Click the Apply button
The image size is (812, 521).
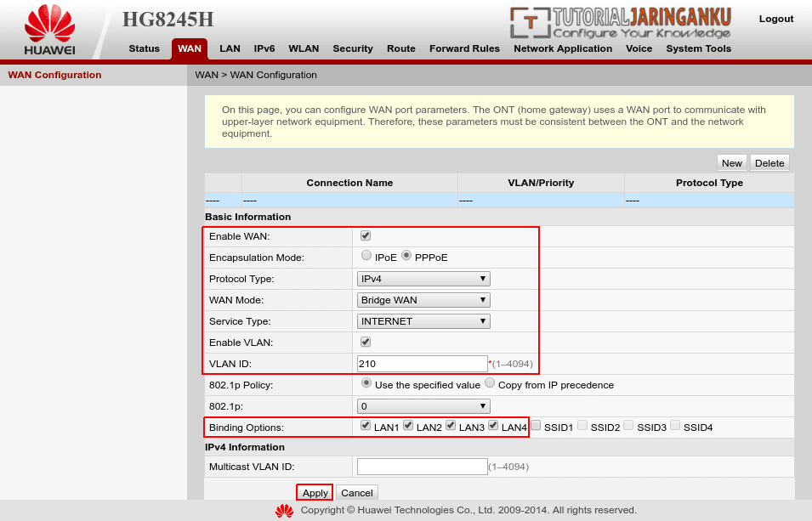(314, 492)
